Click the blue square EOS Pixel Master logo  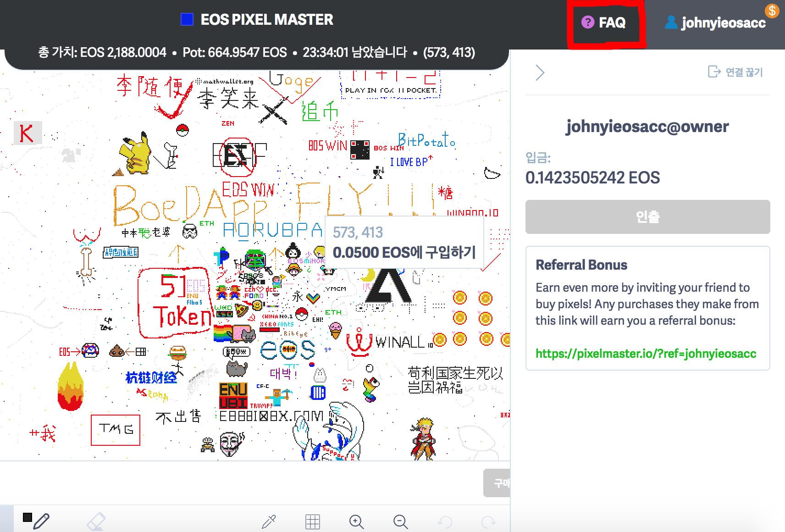point(187,19)
